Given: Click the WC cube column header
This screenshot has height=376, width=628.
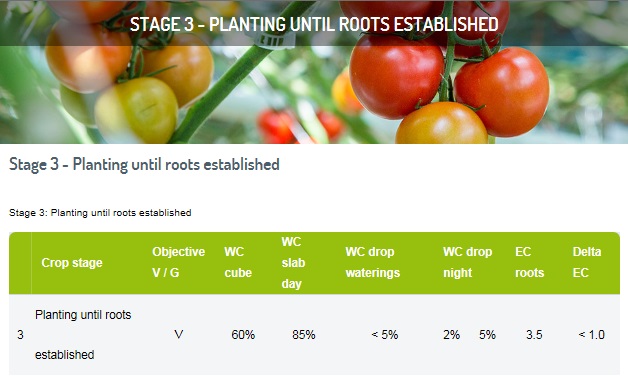Looking at the screenshot, I should click(238, 262).
